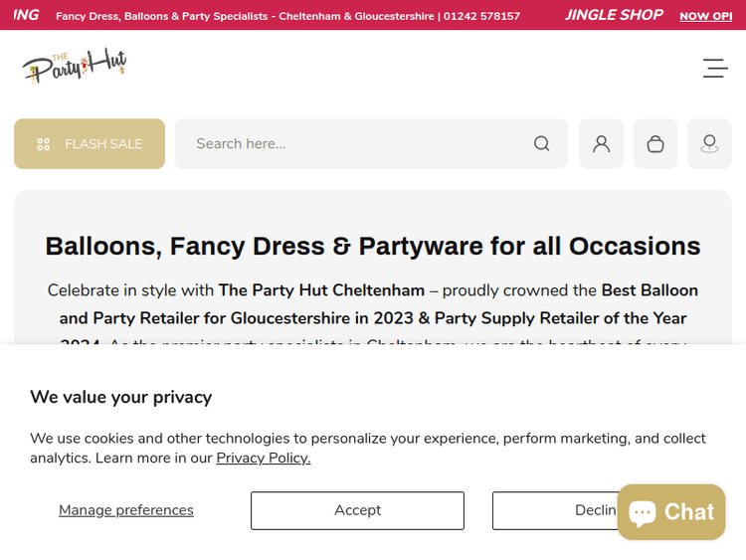
Task: Open the hamburger navigation menu
Action: click(715, 69)
